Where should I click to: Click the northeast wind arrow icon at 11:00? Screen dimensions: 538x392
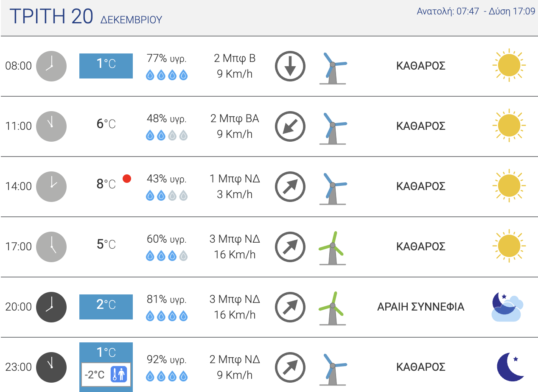(x=290, y=126)
